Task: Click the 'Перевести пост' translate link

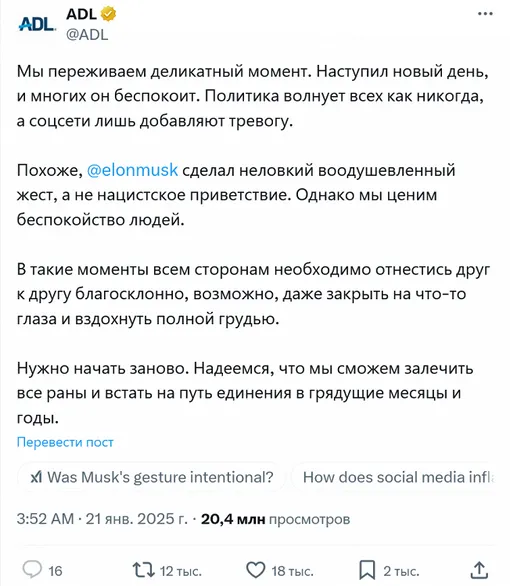Action: click(65, 442)
